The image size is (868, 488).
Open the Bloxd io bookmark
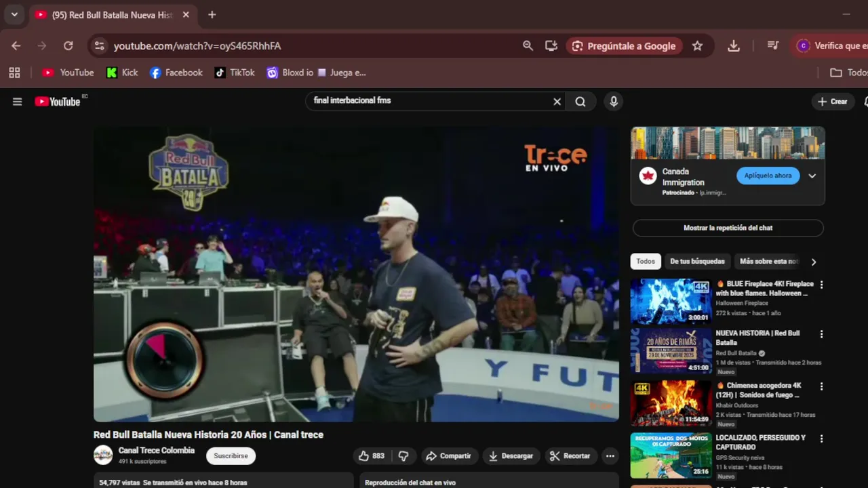pyautogui.click(x=290, y=73)
